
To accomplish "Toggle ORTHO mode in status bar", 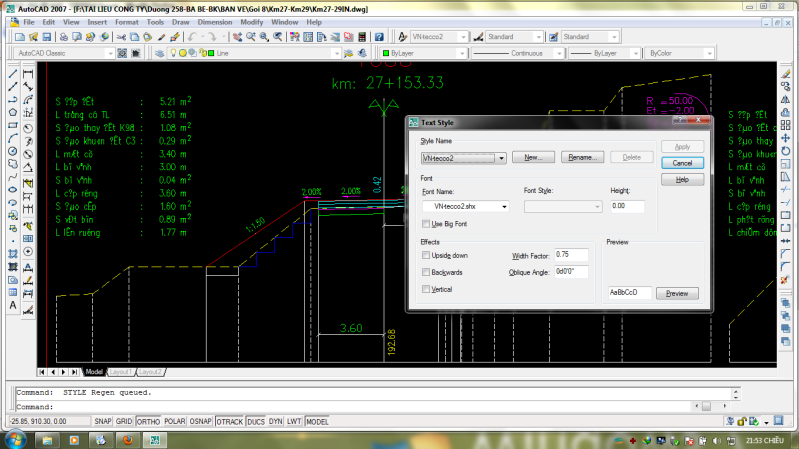I will point(148,421).
